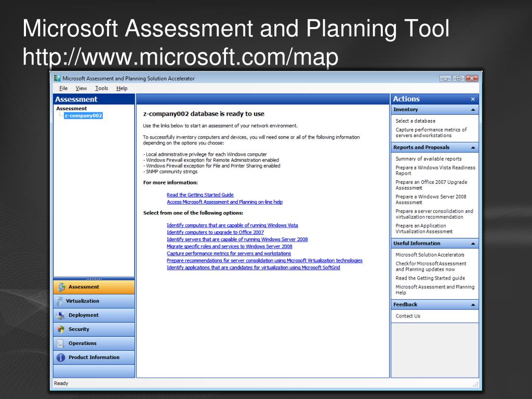532x399 pixels.
Task: Click Prepare a server consolidation and virtualization recommendation
Action: (x=434, y=214)
